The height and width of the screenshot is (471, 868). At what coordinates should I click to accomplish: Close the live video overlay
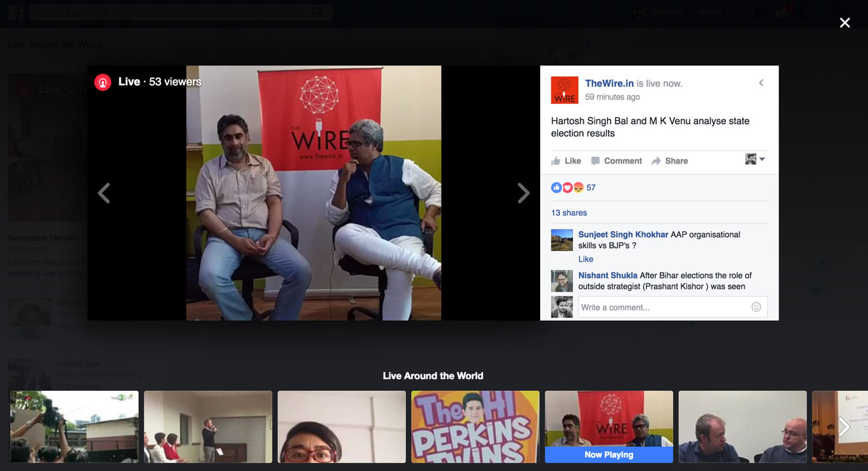[x=845, y=23]
